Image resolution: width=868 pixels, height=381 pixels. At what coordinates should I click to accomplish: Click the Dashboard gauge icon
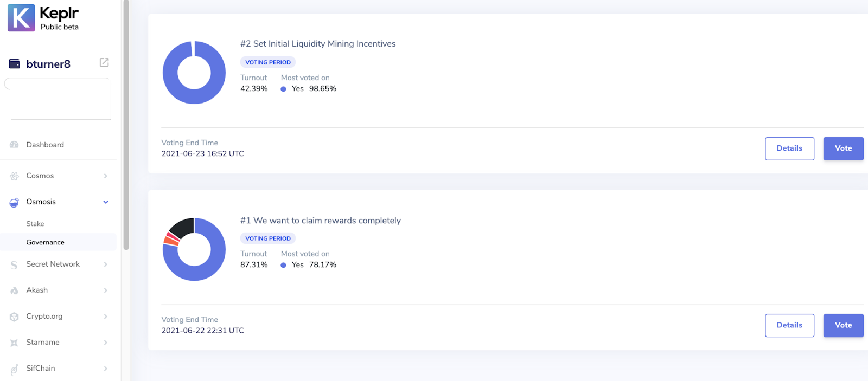(15, 145)
